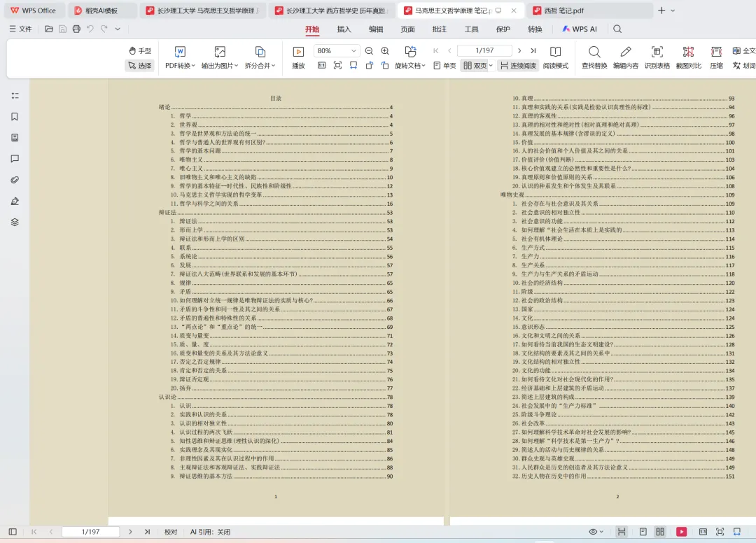Click the compress tool
Viewport: 756px width, 543px height.
717,57
